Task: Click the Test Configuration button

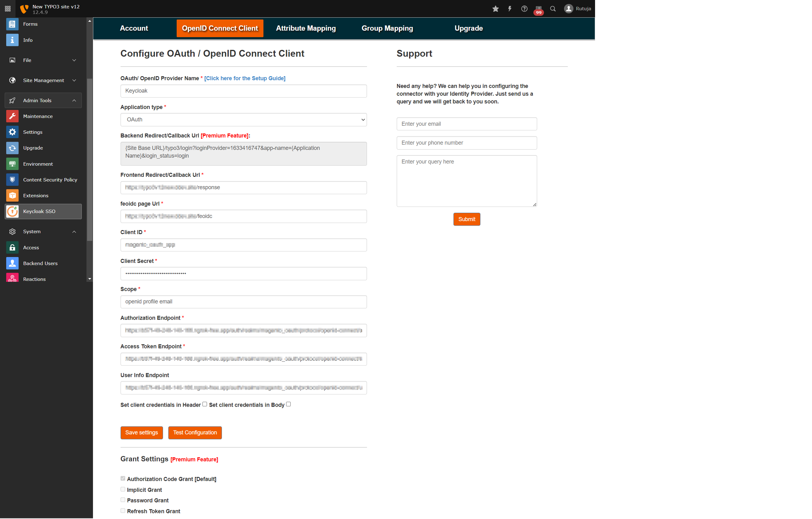Action: point(195,433)
